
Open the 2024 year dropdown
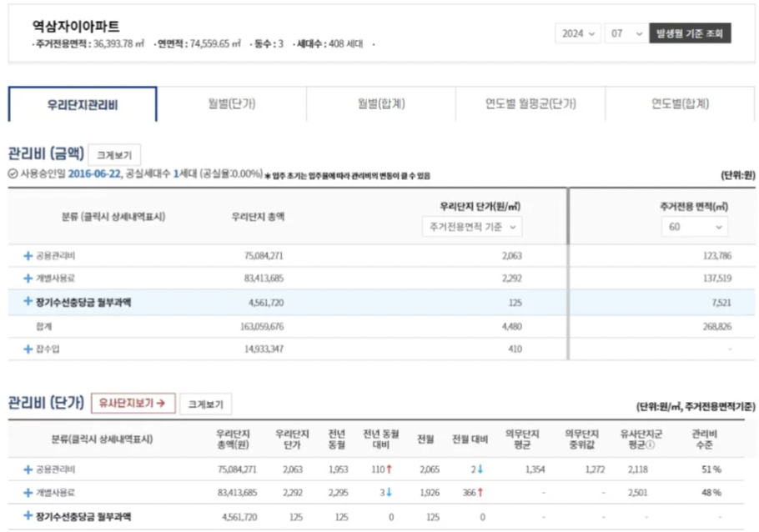578,33
